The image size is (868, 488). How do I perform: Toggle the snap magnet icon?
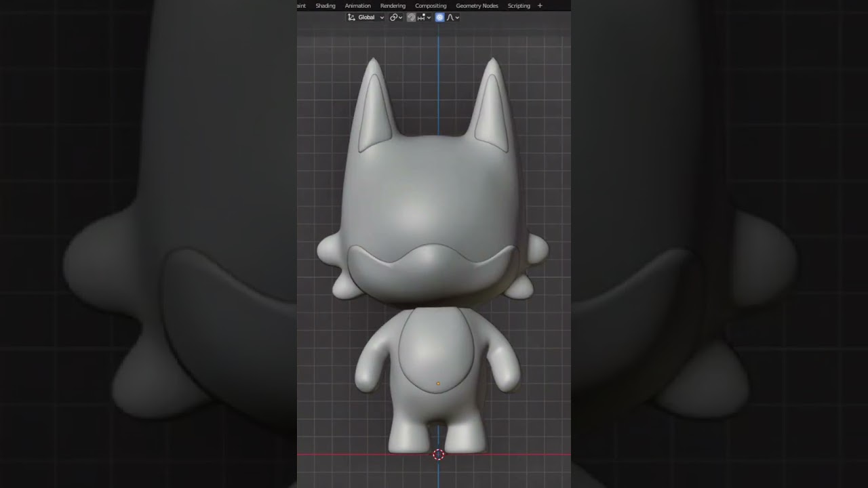[411, 17]
